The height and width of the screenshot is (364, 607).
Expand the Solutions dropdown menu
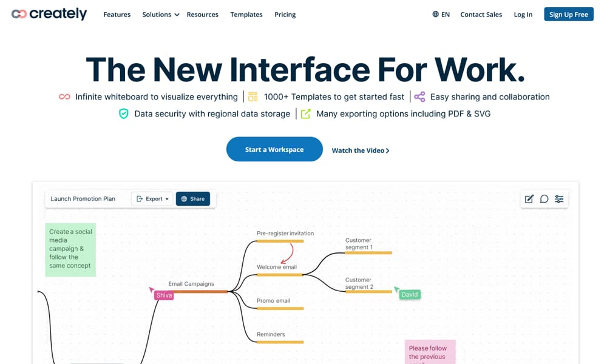tap(160, 15)
